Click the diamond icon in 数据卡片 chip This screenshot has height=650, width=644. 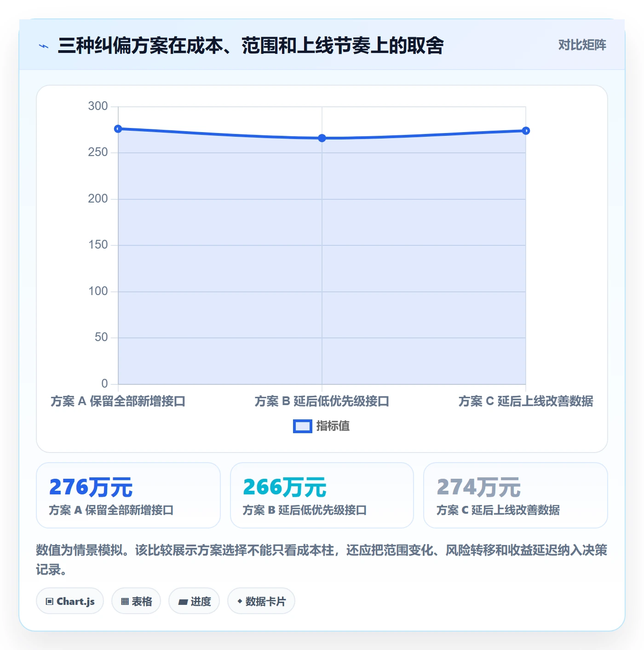tap(240, 601)
